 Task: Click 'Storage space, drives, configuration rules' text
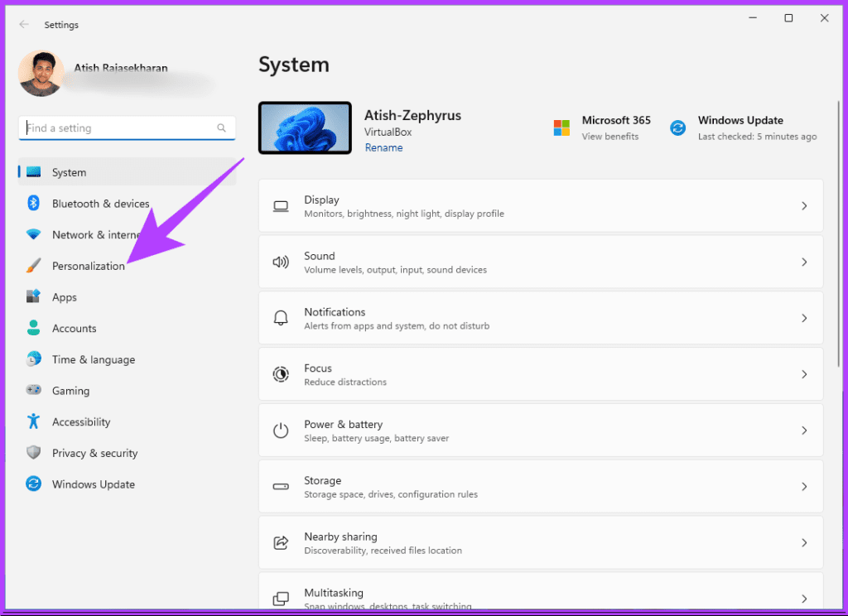point(391,494)
